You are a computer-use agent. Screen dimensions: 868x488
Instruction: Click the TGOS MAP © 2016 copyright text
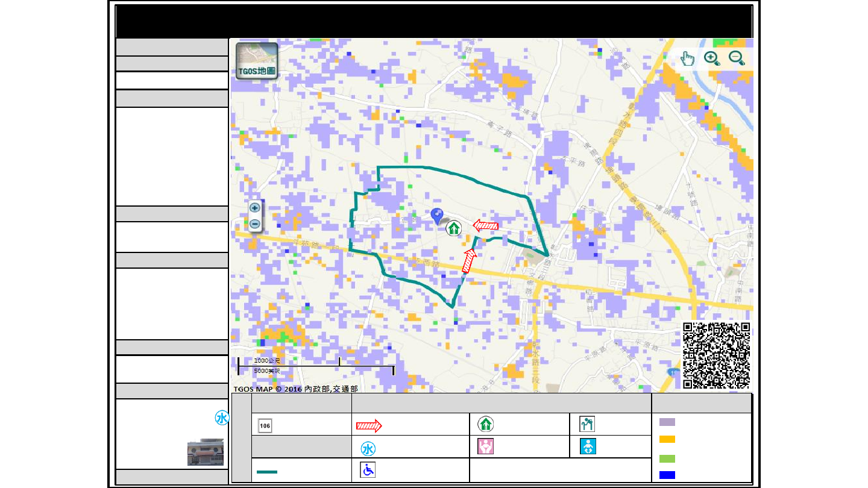(295, 389)
